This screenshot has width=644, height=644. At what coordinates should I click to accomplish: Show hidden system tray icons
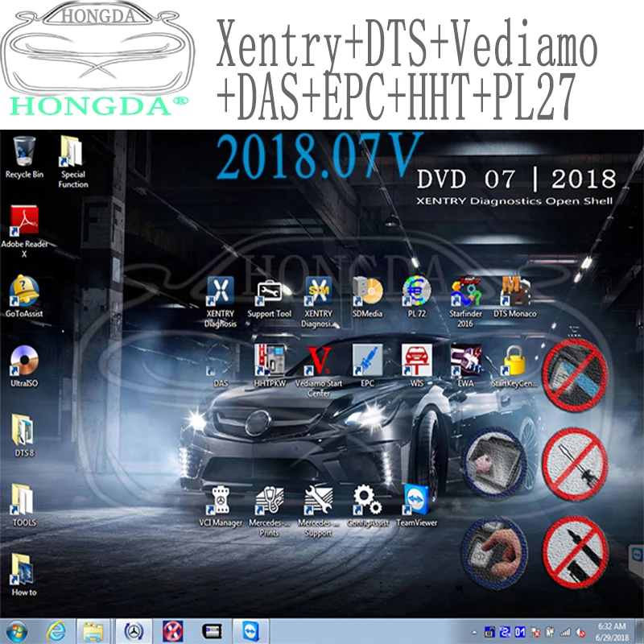pyautogui.click(x=474, y=633)
